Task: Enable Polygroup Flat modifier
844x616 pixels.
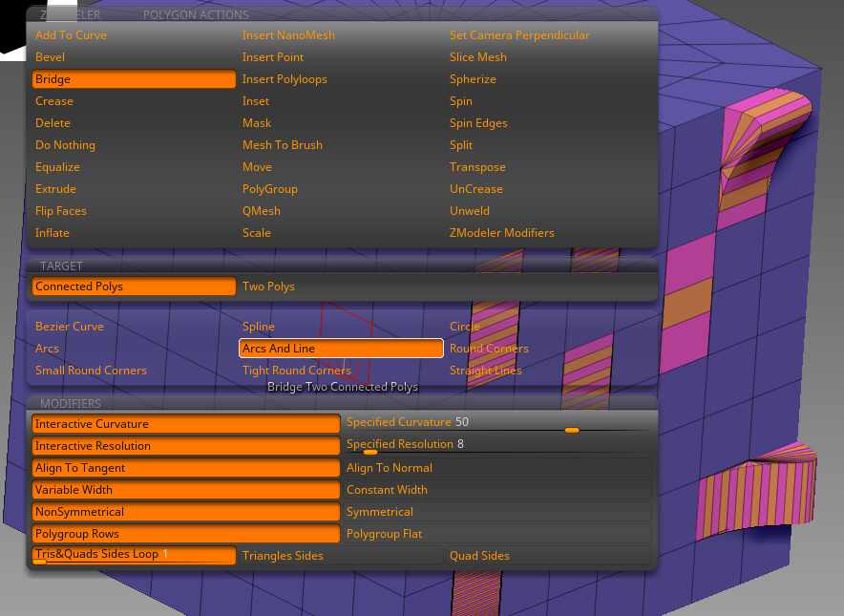Action: coord(497,534)
